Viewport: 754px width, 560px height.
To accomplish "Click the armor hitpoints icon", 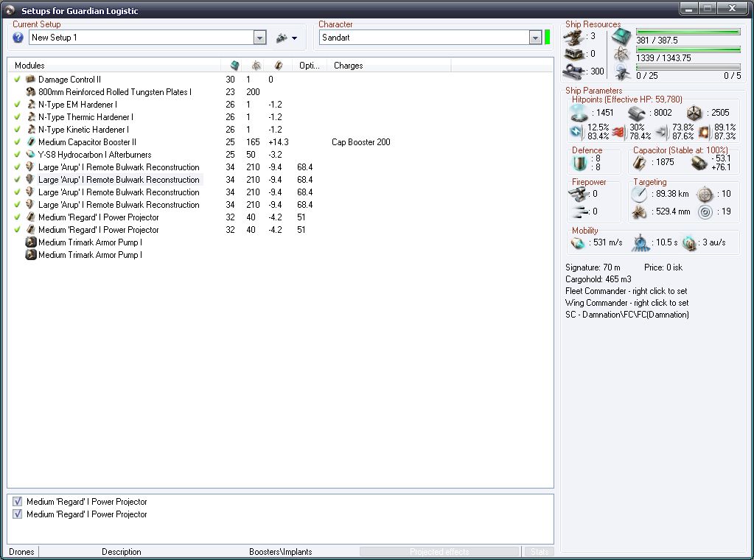I will click(x=637, y=113).
